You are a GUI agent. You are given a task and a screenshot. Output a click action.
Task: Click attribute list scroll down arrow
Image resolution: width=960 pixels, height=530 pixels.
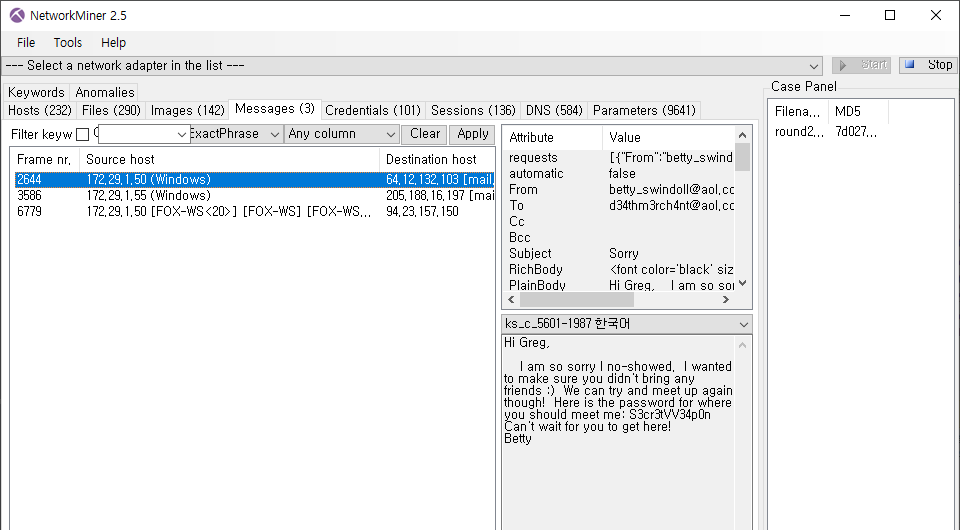point(743,283)
